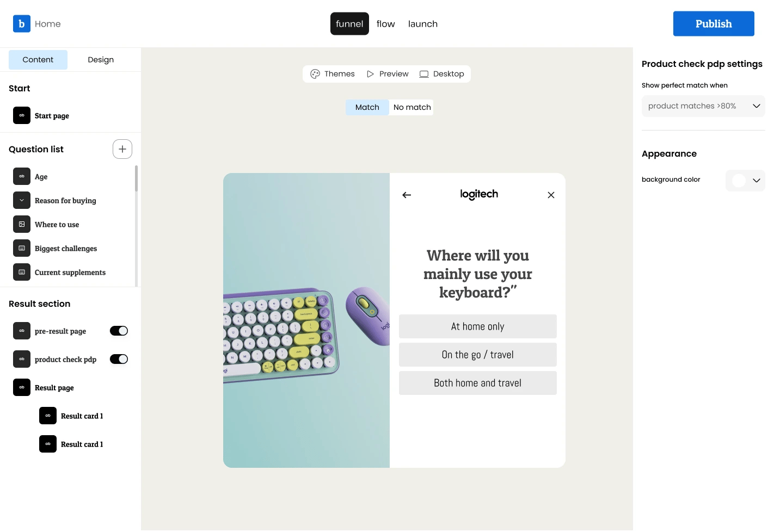Click the pre-result page icon
This screenshot has height=532, width=774.
tap(21, 331)
